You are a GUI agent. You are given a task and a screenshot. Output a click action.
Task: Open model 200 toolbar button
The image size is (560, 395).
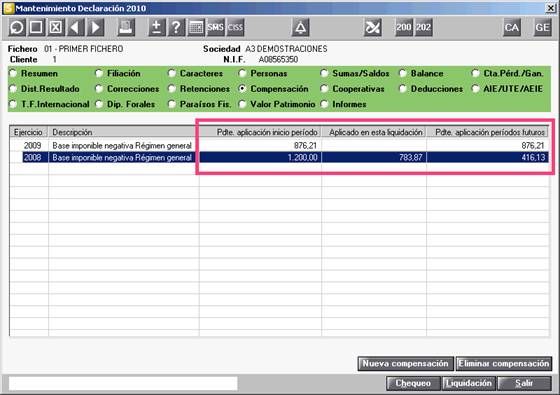click(404, 28)
